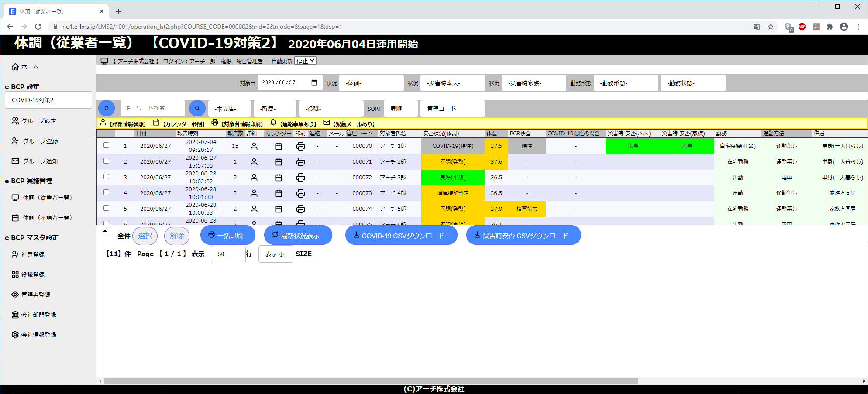This screenshot has width=868, height=394.
Task: Tick the checkbox for row 3
Action: click(107, 177)
